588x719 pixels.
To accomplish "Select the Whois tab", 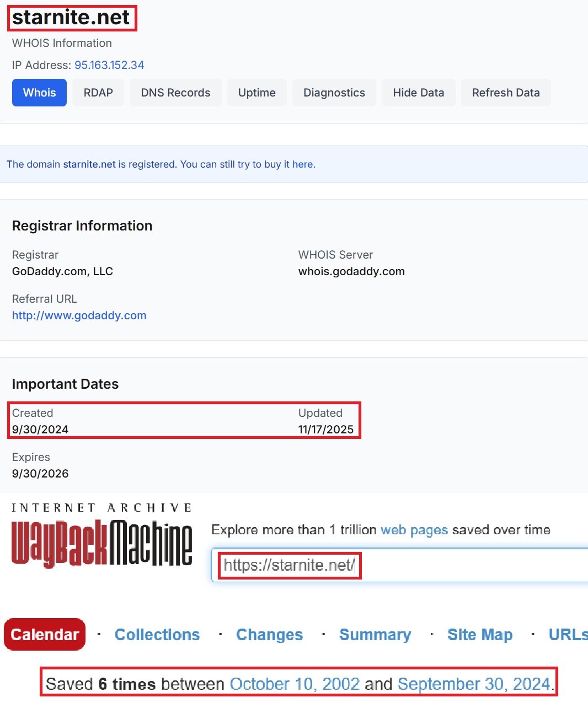I will 39,93.
